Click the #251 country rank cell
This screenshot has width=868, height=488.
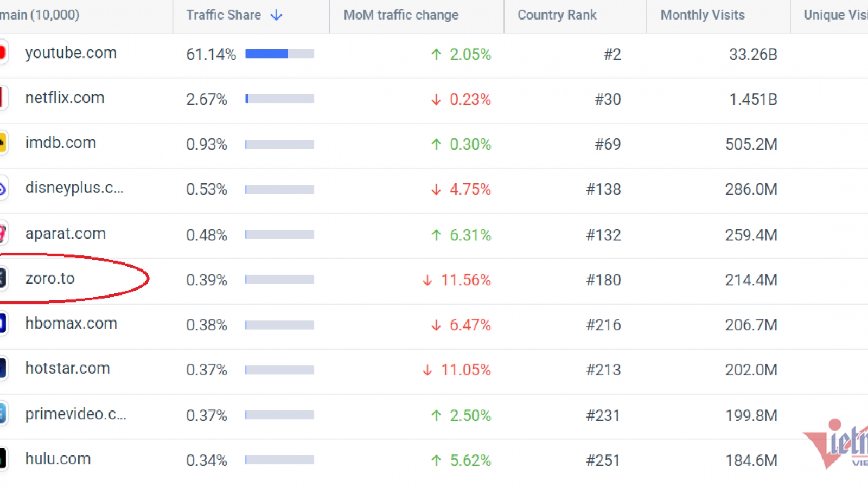604,460
